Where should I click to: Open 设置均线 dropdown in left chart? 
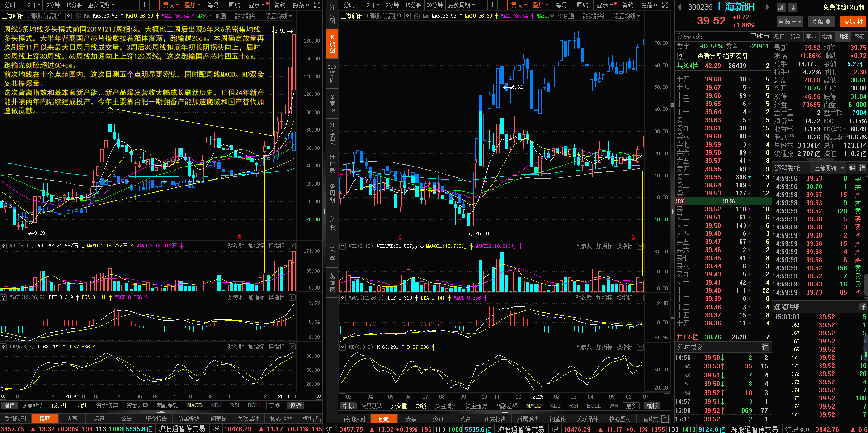[x=278, y=16]
